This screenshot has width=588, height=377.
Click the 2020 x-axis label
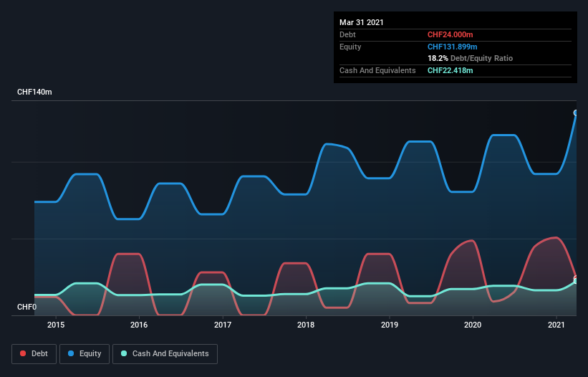(x=473, y=325)
